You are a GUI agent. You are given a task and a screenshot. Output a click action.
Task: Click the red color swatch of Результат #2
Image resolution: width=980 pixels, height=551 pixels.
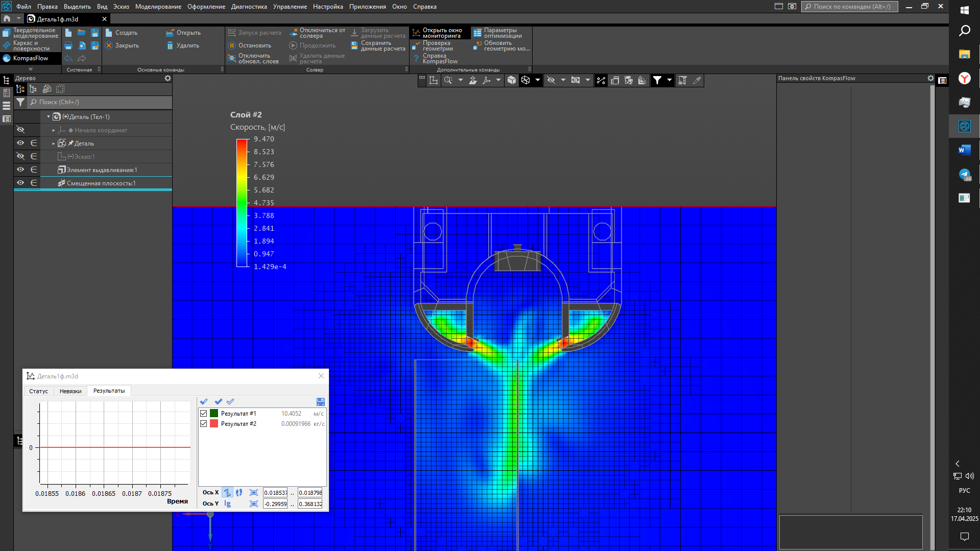214,424
